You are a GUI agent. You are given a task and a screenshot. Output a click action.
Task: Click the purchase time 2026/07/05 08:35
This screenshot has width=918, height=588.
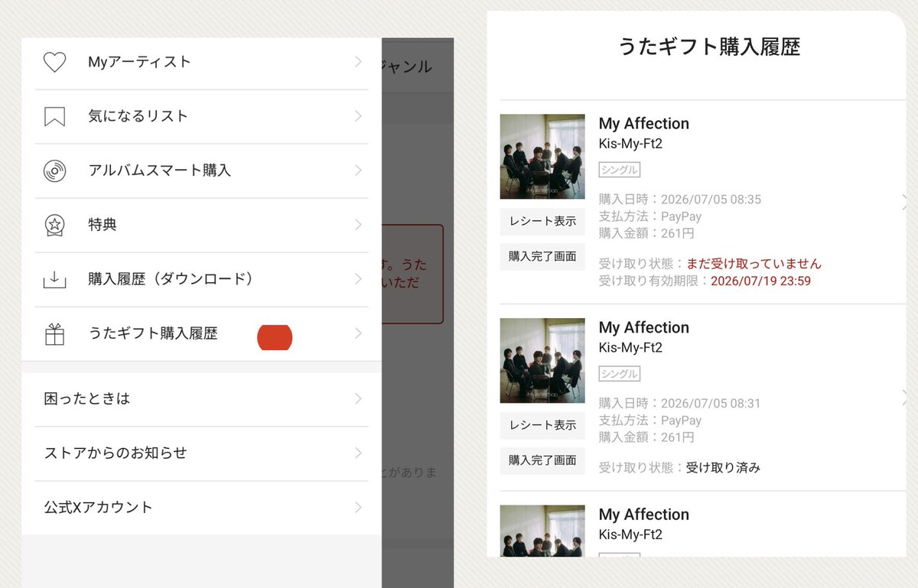tap(711, 200)
